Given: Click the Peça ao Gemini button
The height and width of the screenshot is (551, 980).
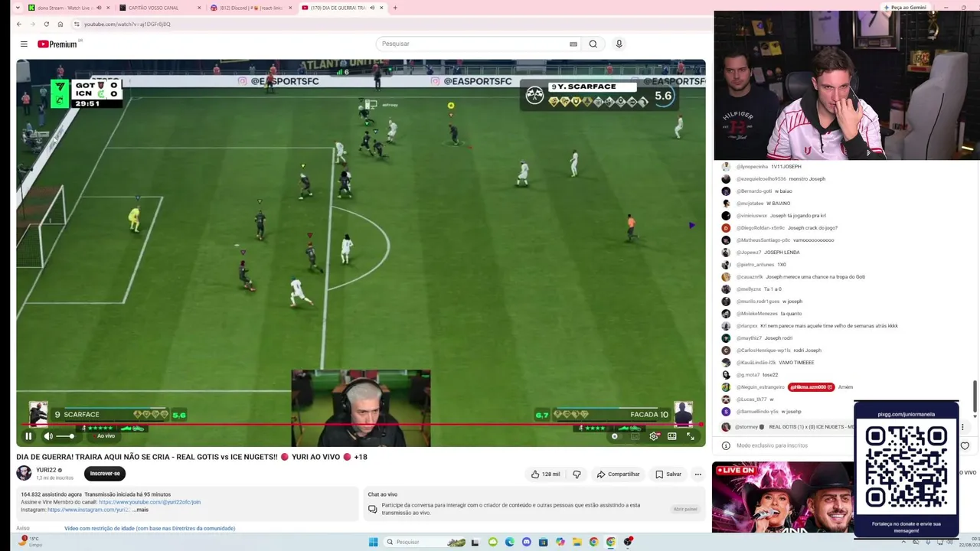Looking at the screenshot, I should point(903,8).
